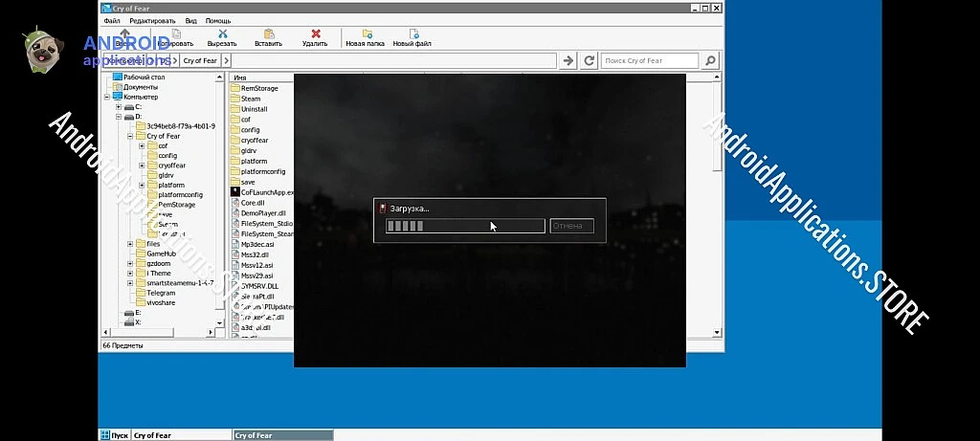Viewport: 980px width, 441px height.
Task: Open the Помощь menu
Action: click(x=217, y=20)
